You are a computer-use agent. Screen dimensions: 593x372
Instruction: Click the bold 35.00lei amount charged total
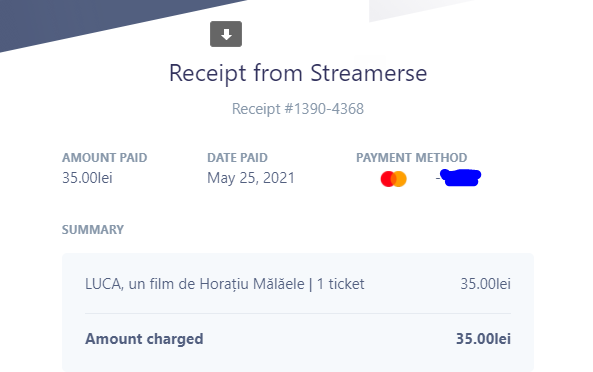483,339
